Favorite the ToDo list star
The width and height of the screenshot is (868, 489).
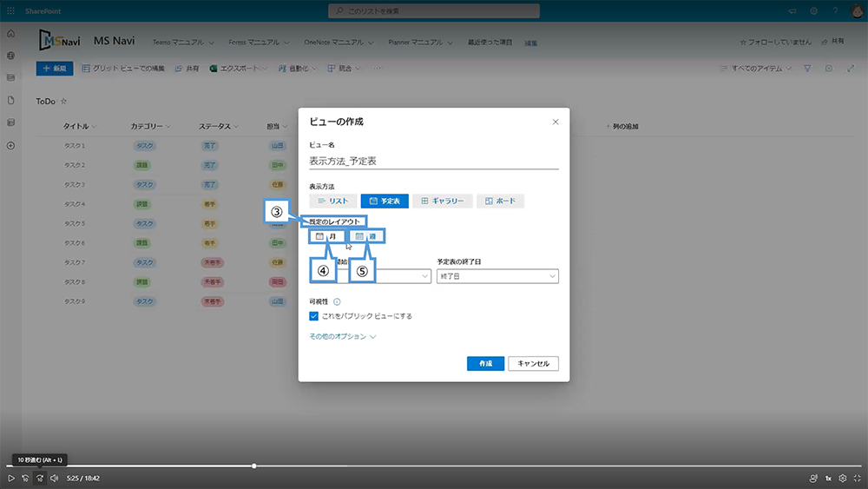tap(63, 102)
